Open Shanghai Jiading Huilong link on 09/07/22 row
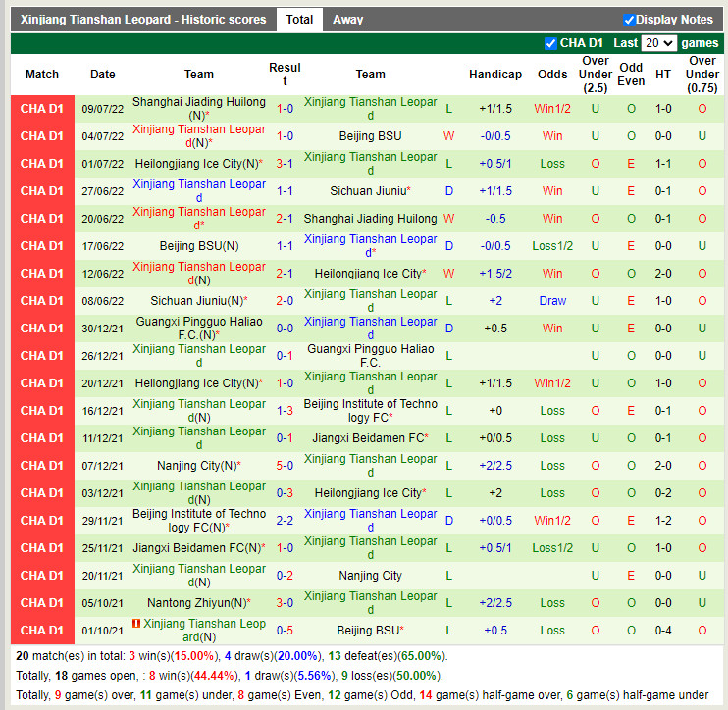This screenshot has width=728, height=710. 199,109
